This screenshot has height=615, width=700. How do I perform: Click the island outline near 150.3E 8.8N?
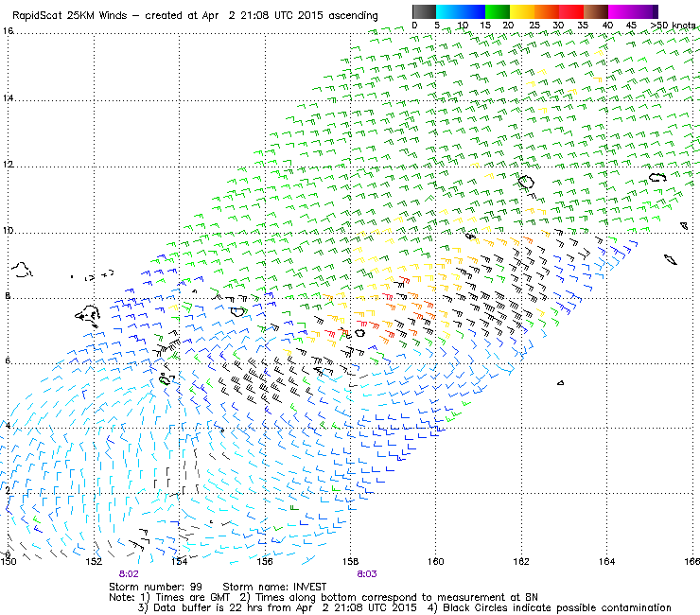(x=22, y=270)
